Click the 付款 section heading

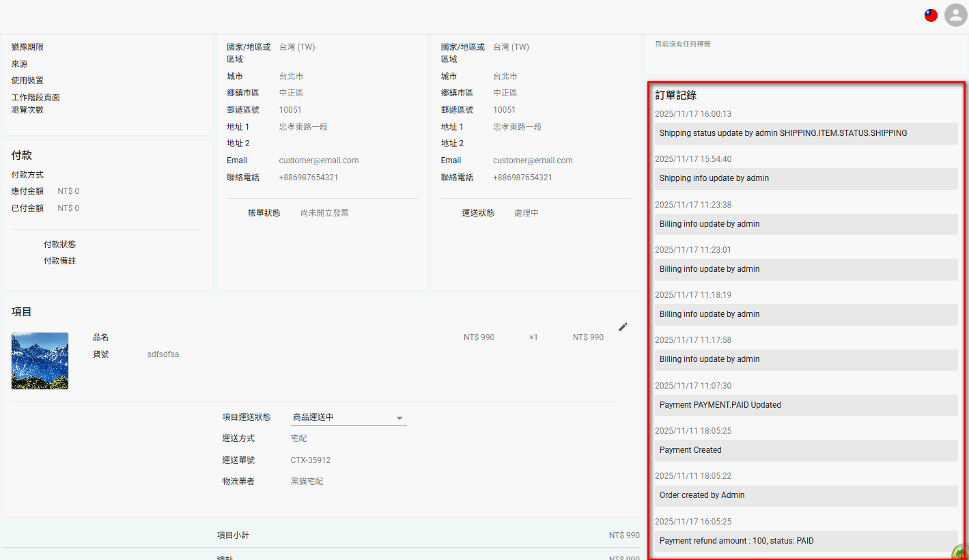(21, 156)
